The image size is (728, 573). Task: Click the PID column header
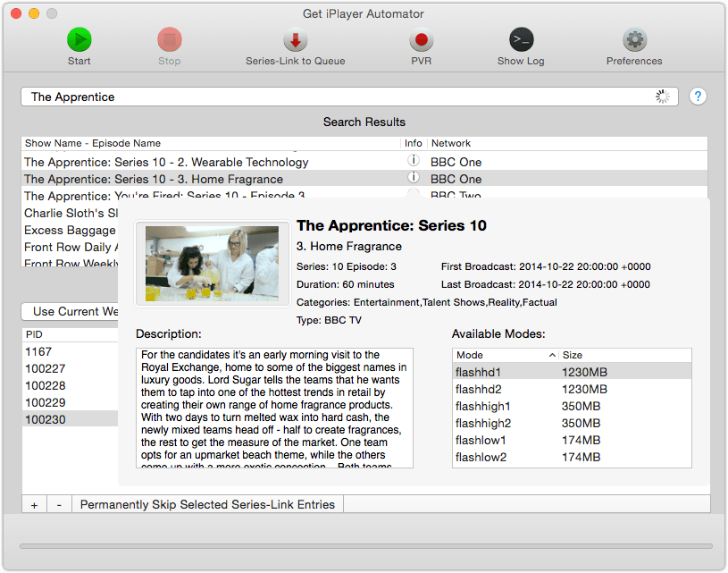click(x=70, y=334)
